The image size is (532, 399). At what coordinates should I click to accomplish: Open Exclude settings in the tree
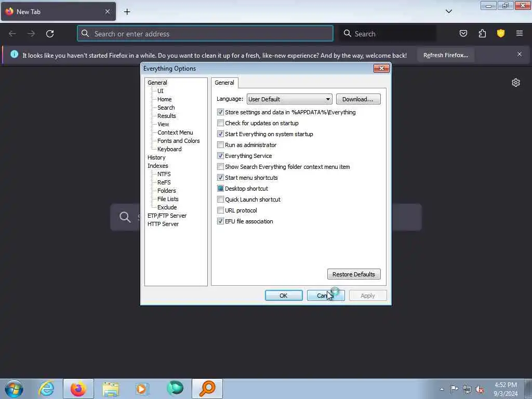click(167, 207)
